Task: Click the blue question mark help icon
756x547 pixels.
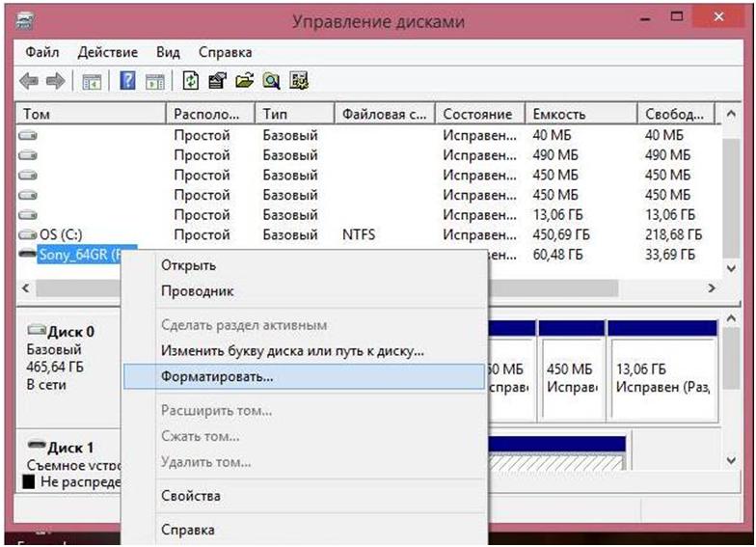Action: (x=127, y=81)
